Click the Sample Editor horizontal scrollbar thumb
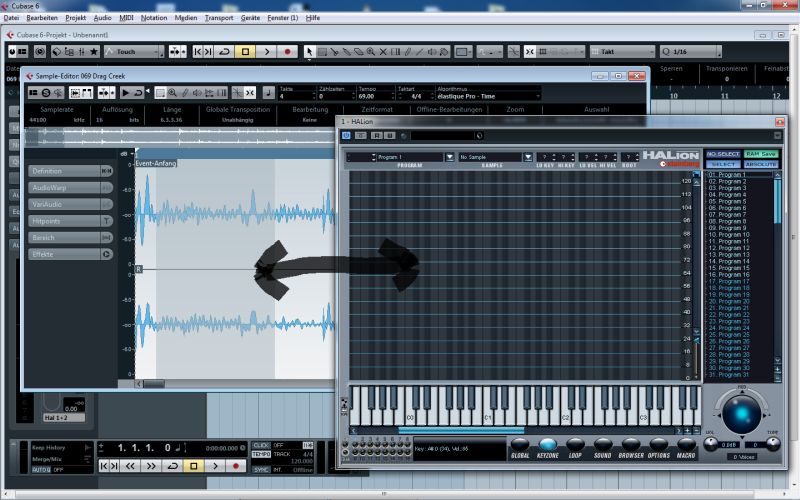The image size is (800, 500). tap(154, 384)
